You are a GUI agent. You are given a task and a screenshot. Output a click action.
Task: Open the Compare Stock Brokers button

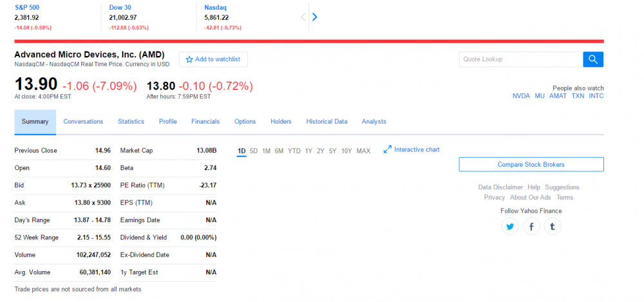(531, 164)
